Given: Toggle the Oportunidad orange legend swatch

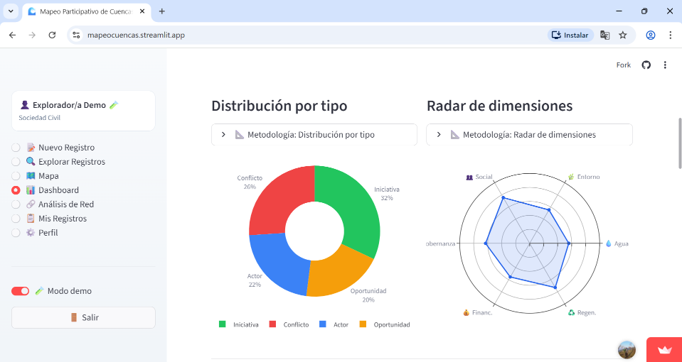Looking at the screenshot, I should 363,324.
